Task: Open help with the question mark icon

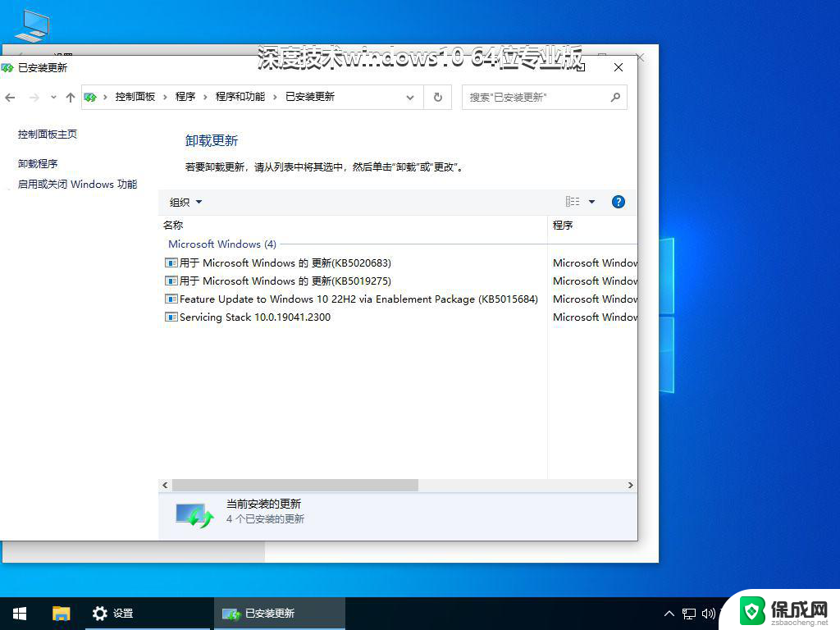Action: [619, 202]
